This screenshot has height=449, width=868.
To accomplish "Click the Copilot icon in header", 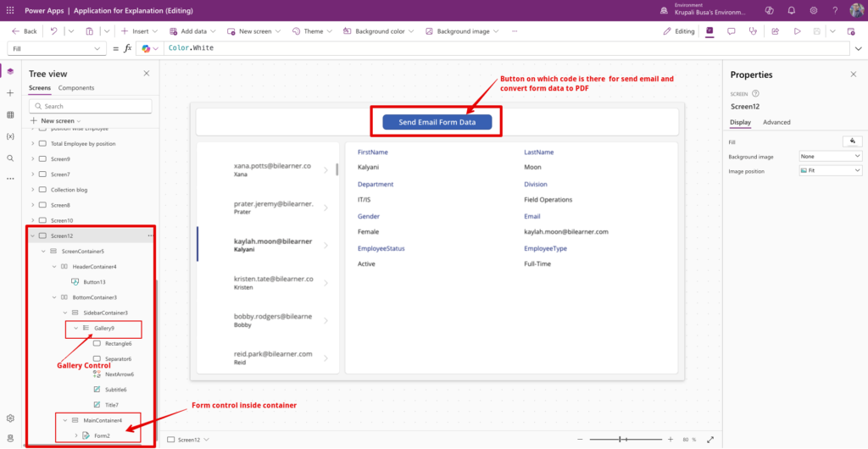I will 769,10.
